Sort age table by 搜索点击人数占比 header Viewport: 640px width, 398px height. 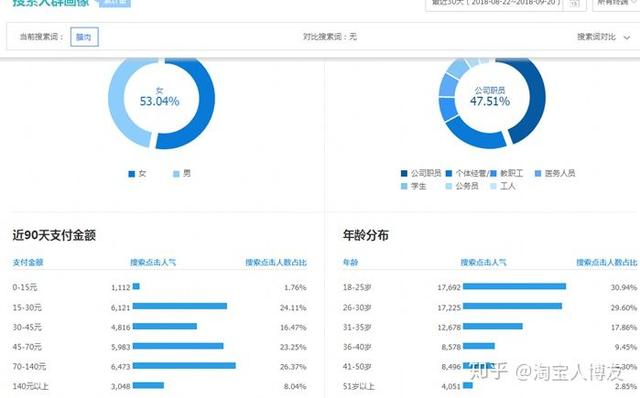click(607, 262)
